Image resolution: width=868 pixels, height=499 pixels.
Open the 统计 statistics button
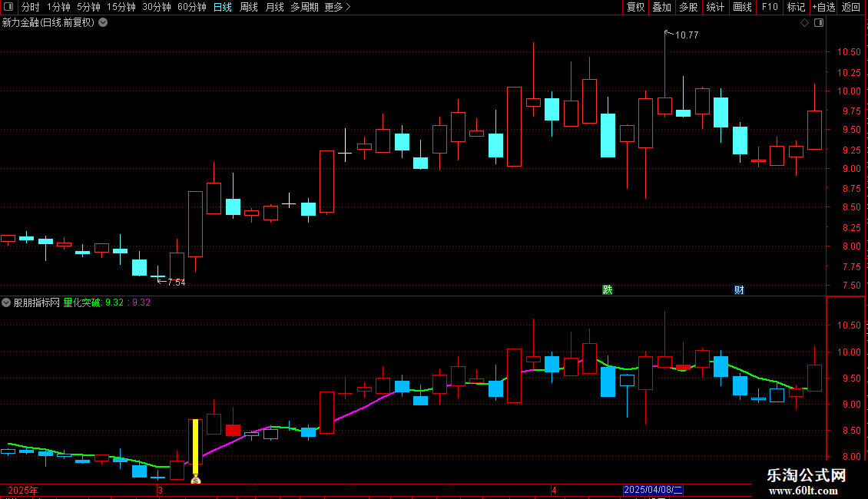pyautogui.click(x=715, y=7)
